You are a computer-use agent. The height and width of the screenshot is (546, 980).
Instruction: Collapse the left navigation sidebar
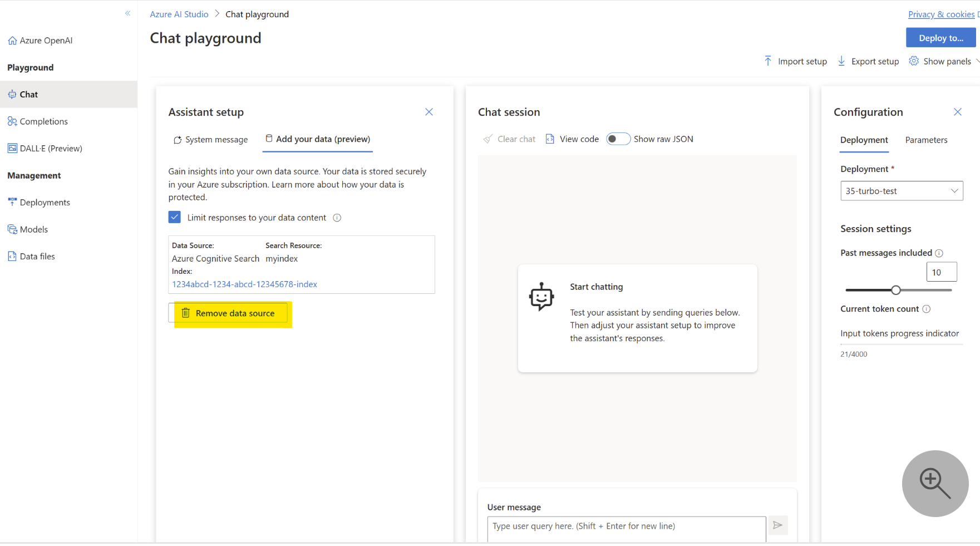[x=127, y=13]
